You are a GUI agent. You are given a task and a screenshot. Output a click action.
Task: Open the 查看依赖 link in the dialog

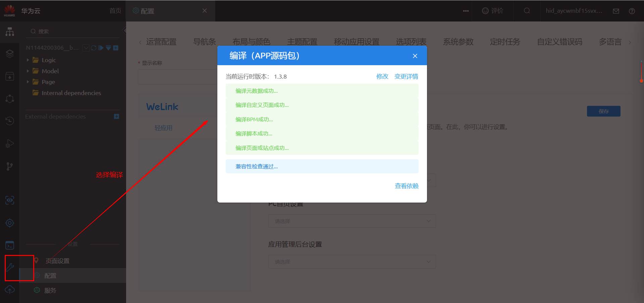click(406, 186)
